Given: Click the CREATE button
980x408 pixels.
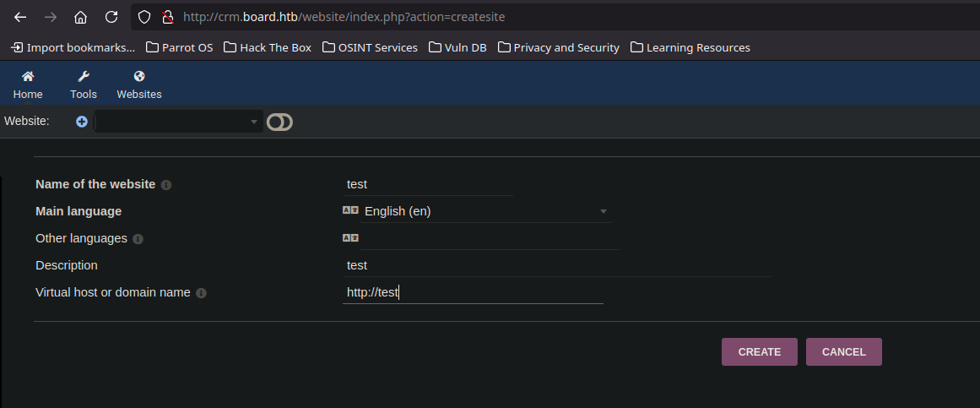Looking at the screenshot, I should (x=760, y=351).
